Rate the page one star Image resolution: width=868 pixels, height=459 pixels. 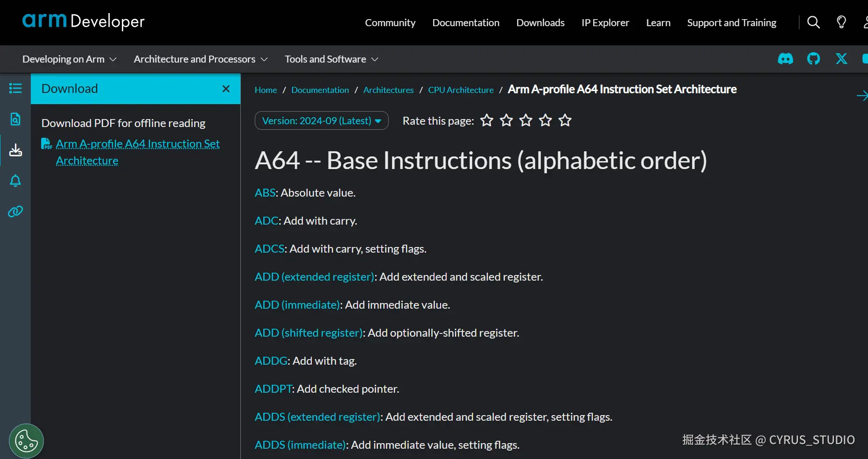point(487,120)
